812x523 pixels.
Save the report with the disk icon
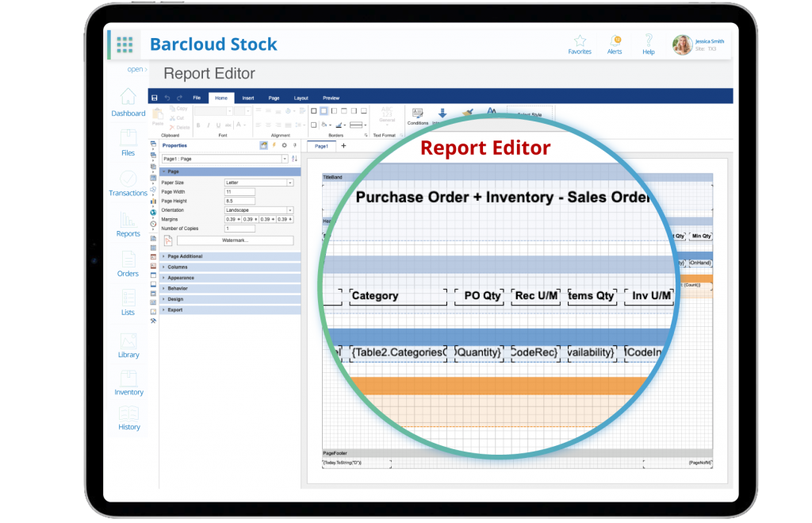click(x=155, y=98)
